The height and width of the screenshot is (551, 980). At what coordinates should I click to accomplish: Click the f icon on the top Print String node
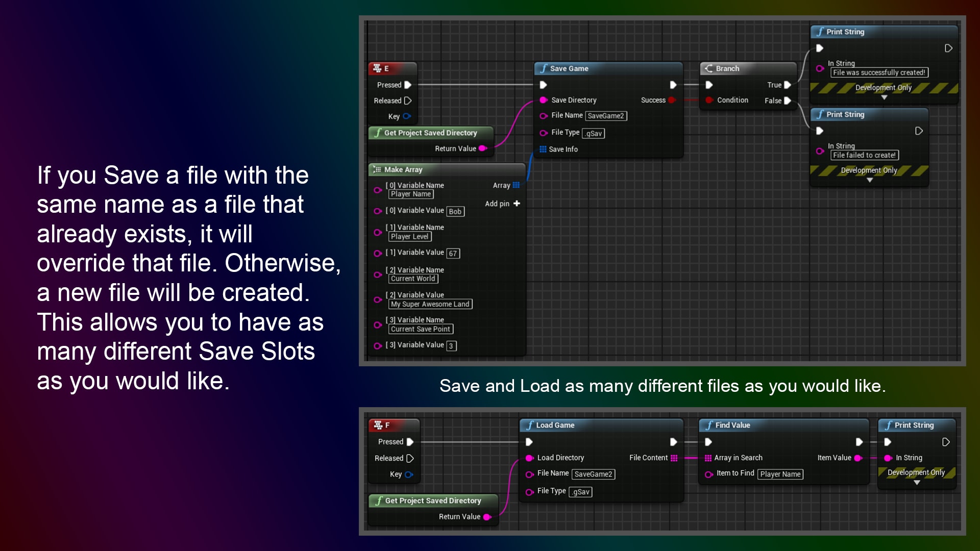tap(819, 32)
